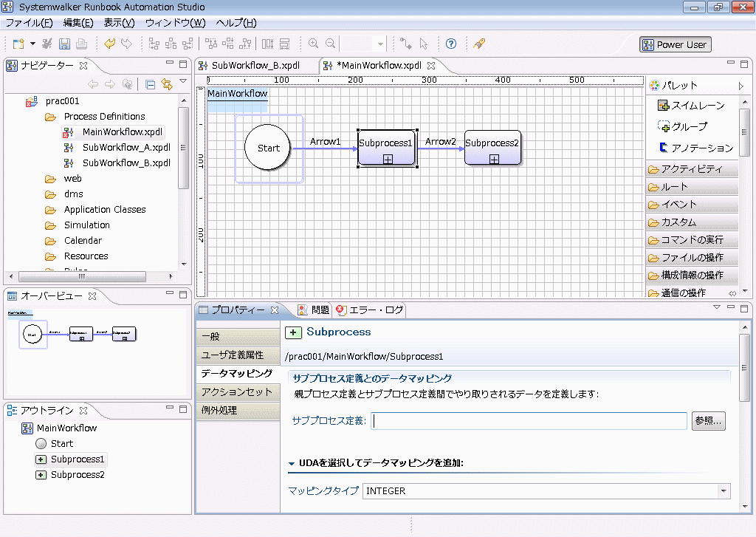Screen dimensions: 756x537
Task: Switch to the SubWorkflow_B.xpdl editor tab
Action: (255, 66)
